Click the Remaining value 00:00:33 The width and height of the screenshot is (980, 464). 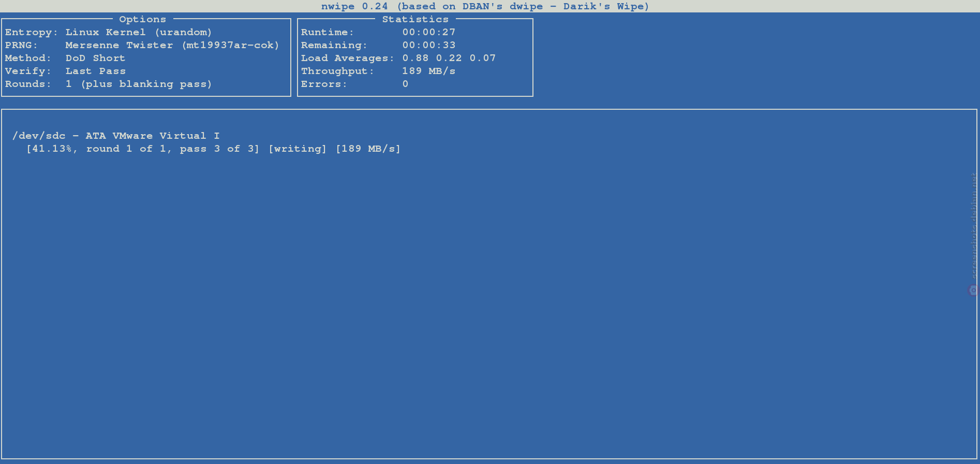coord(429,45)
